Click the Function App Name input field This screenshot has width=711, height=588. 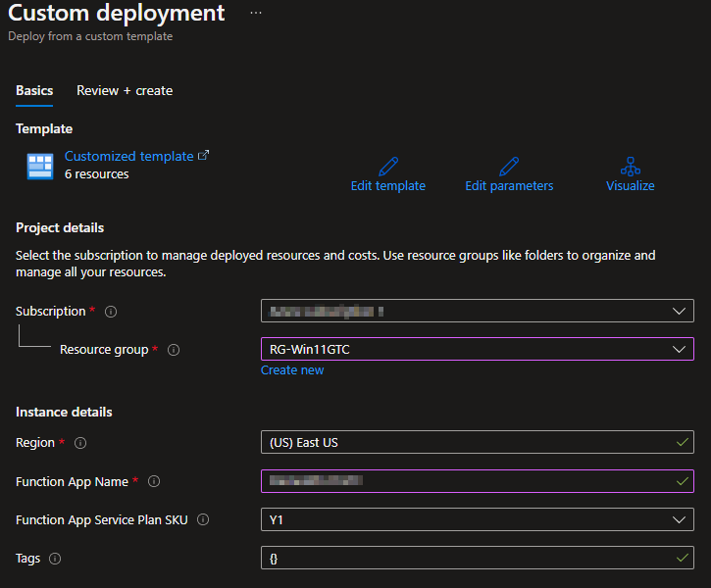pyautogui.click(x=478, y=481)
